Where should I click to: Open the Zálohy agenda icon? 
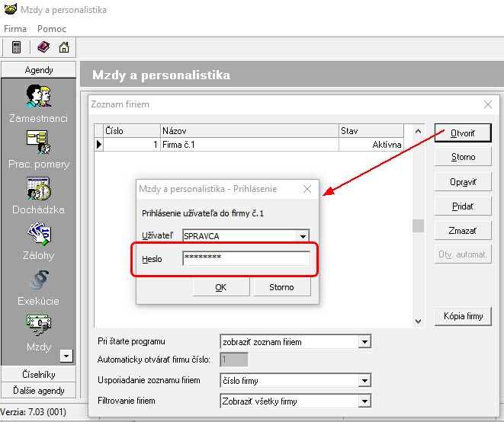[x=39, y=234]
